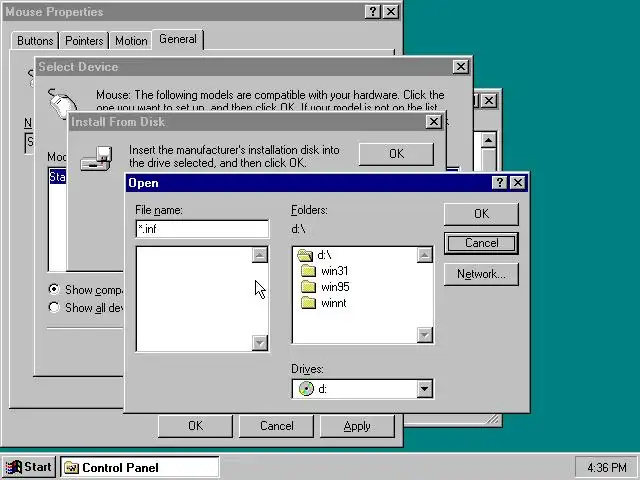
Task: Switch to the Motion tab
Action: point(131,41)
